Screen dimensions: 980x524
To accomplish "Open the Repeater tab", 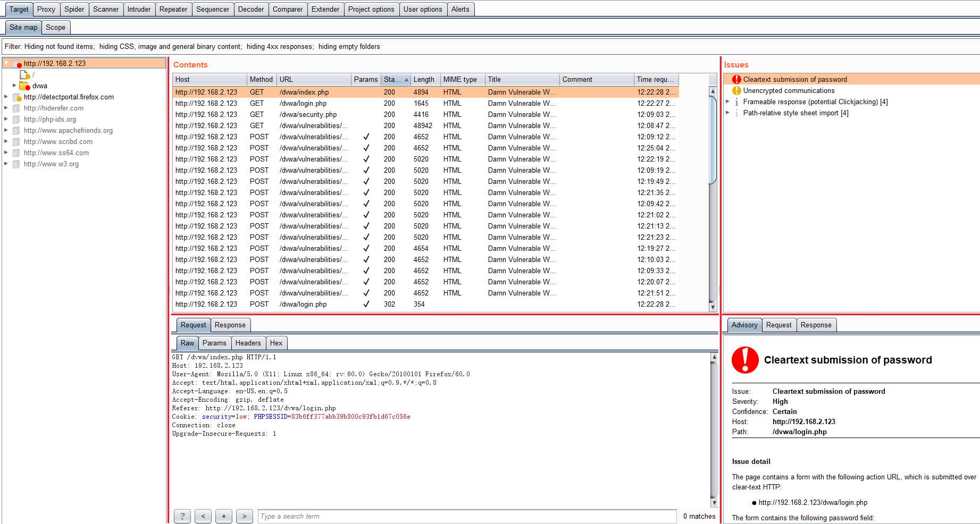I will click(173, 10).
